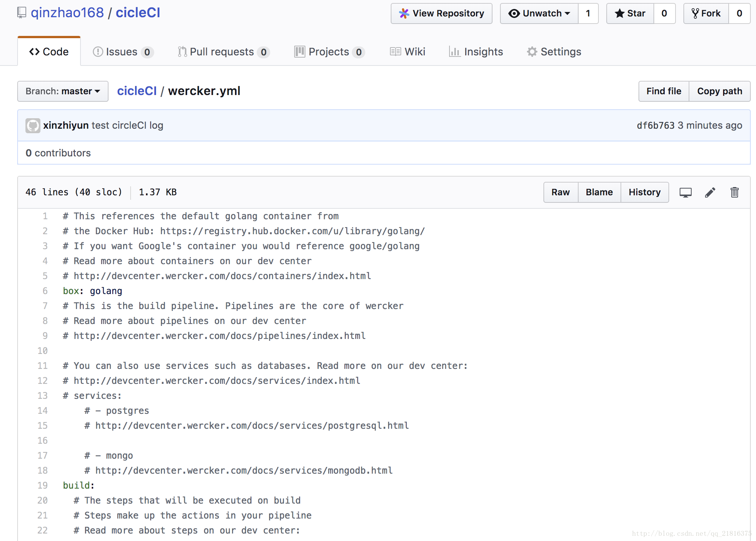Open the Insights tab
Image resolution: width=756 pixels, height=541 pixels.
pos(476,52)
